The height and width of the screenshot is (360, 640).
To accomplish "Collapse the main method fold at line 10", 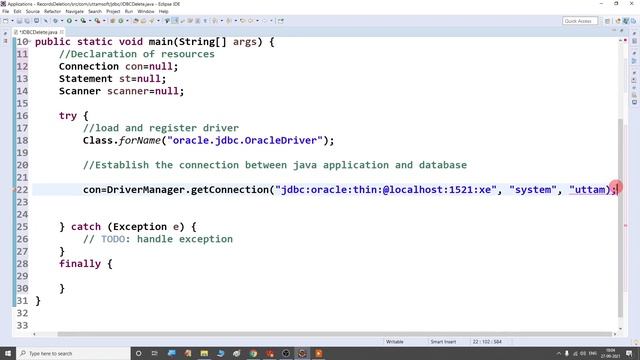I will point(30,41).
